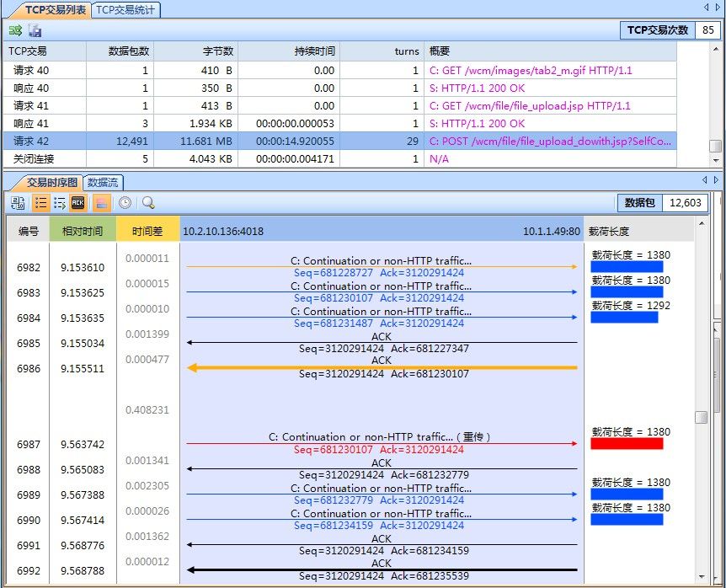Click the red 载荷长度 1380 retransmission bar
Image resolution: width=726 pixels, height=588 pixels.
pos(627,443)
